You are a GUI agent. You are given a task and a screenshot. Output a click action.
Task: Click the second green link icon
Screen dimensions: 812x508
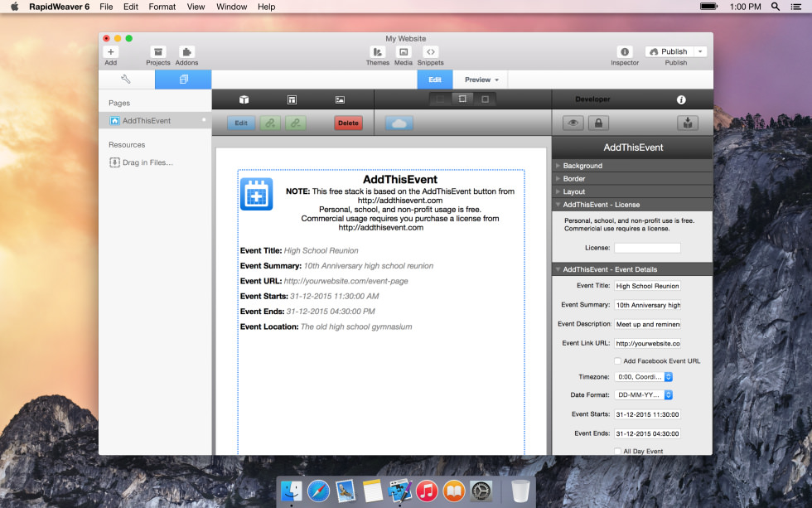[296, 123]
